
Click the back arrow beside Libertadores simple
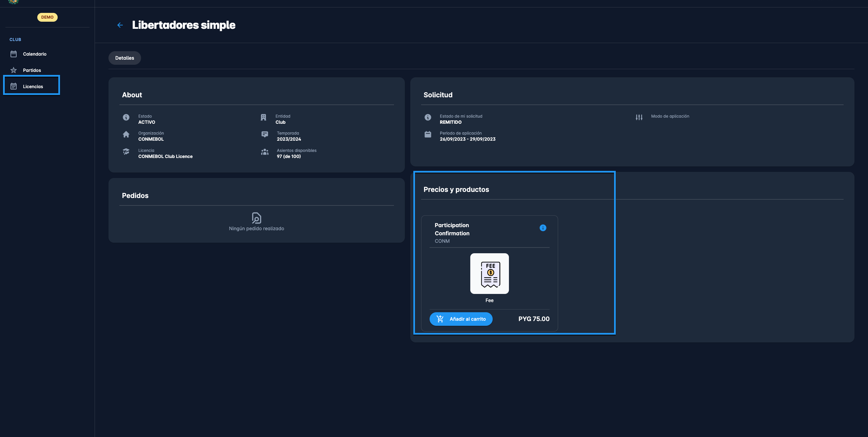(x=120, y=25)
